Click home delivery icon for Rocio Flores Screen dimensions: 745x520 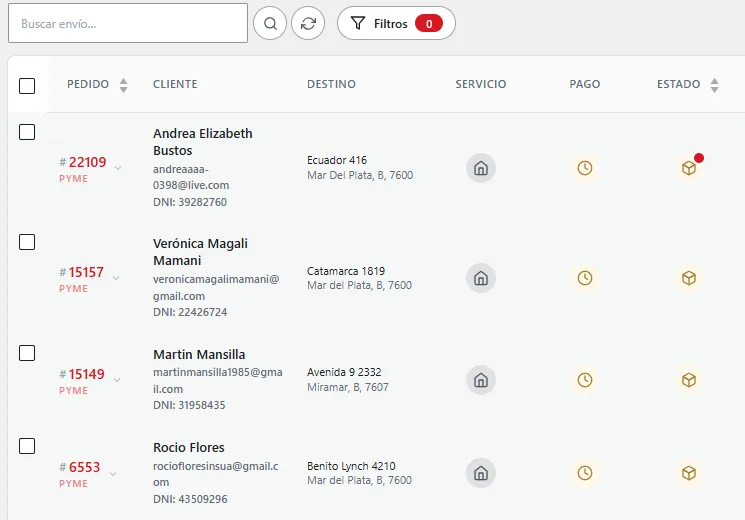[481, 473]
